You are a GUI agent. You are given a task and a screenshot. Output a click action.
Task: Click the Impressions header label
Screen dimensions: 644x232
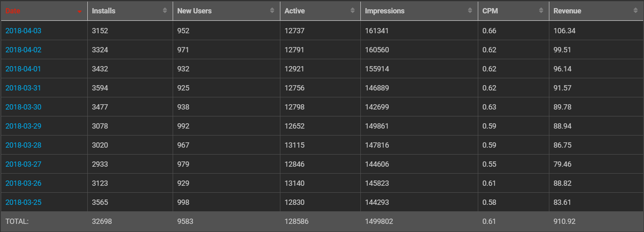384,11
